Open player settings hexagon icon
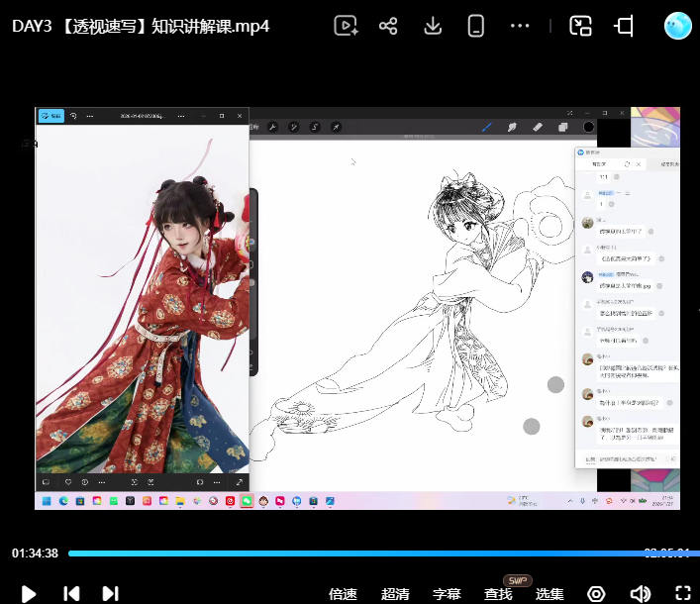 click(x=596, y=594)
